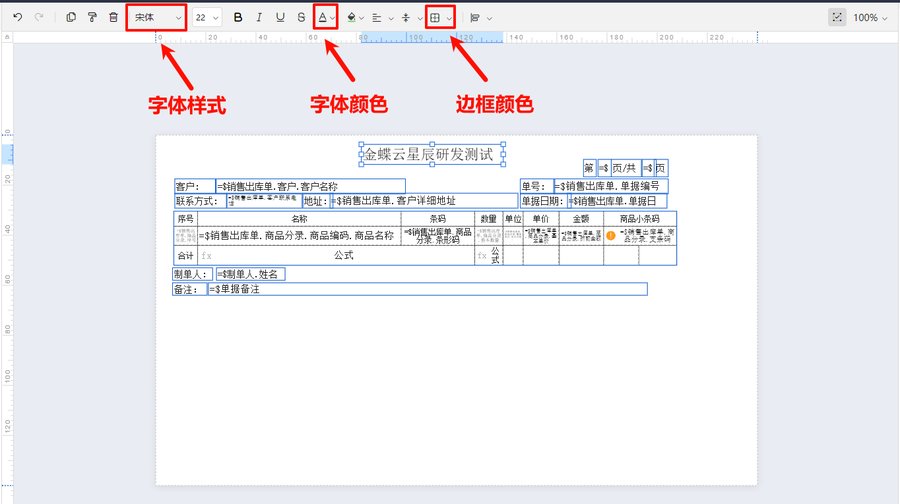Click the fit-to-screen zoom icon
The width and height of the screenshot is (900, 504).
tap(837, 17)
